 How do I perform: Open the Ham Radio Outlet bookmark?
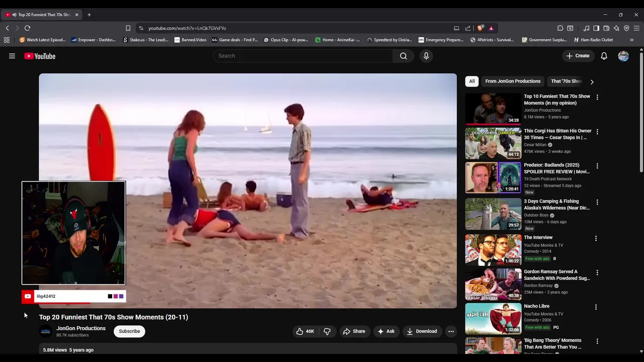coord(593,40)
